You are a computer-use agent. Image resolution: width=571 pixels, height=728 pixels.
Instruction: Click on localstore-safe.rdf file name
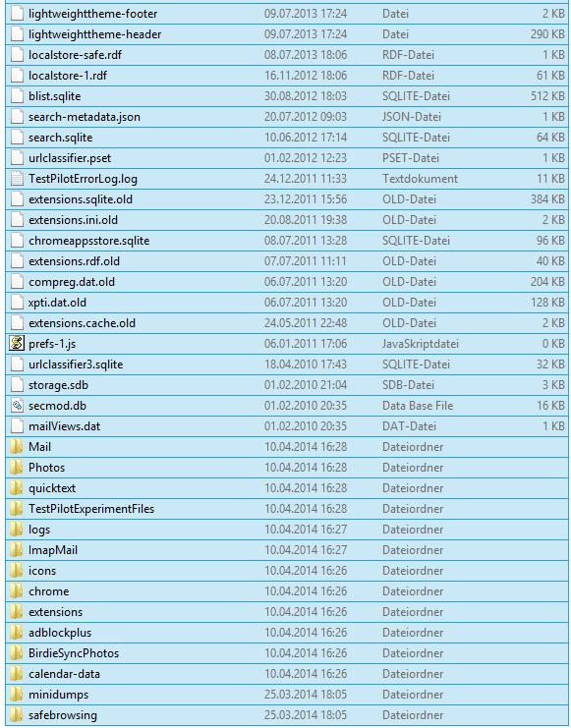click(x=76, y=55)
